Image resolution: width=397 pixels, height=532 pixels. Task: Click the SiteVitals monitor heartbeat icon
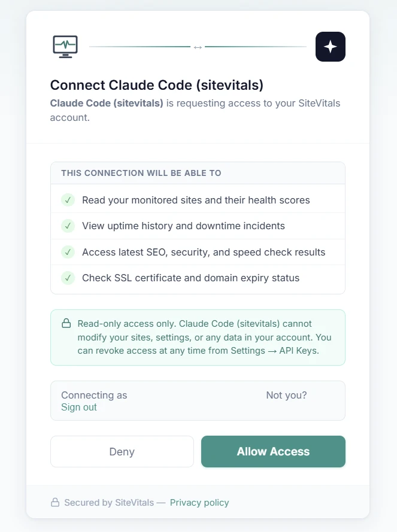point(65,47)
